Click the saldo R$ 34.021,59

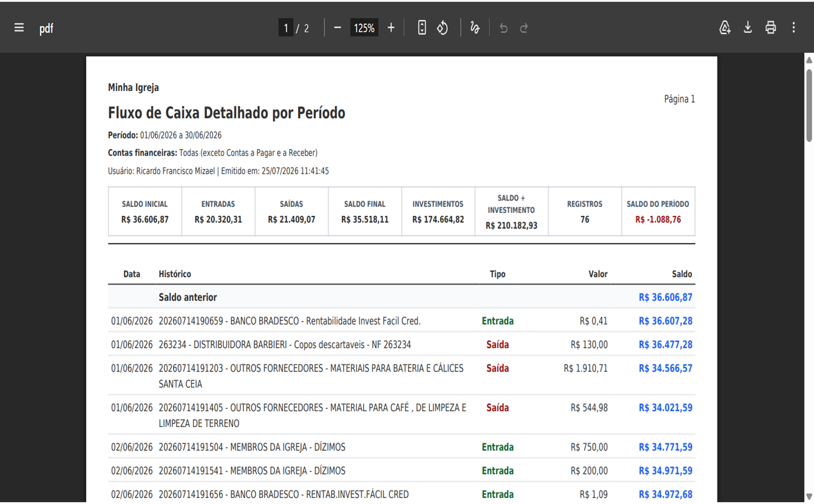[665, 408]
